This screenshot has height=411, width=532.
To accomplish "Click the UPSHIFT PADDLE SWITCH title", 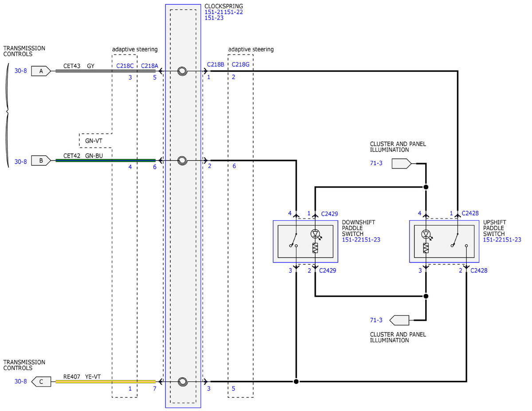I will (496, 227).
